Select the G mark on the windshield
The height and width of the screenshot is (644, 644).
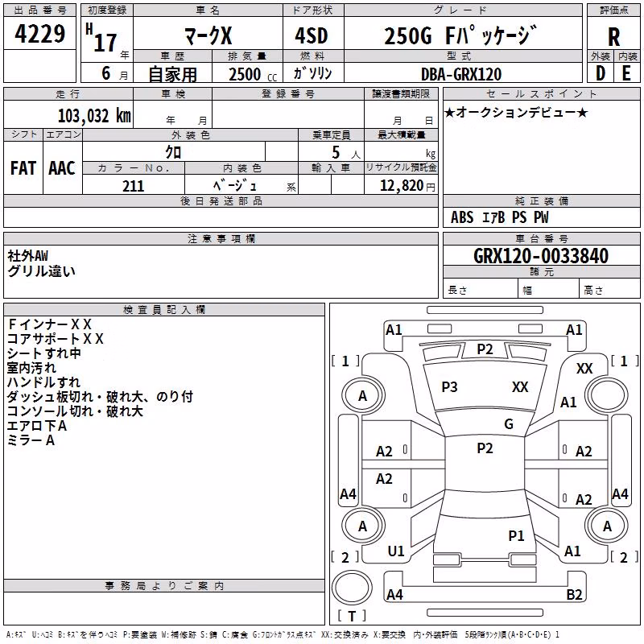click(509, 424)
